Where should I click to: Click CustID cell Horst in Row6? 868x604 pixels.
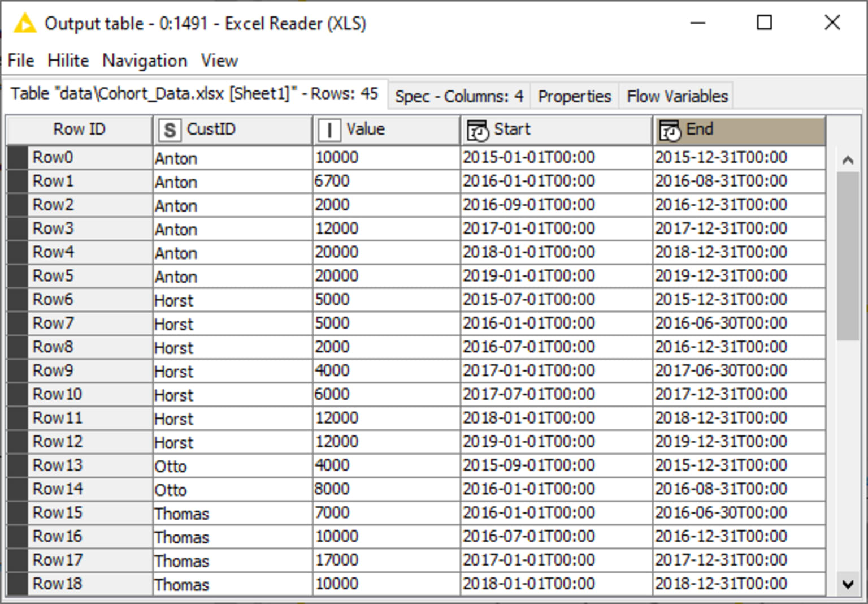click(x=232, y=300)
